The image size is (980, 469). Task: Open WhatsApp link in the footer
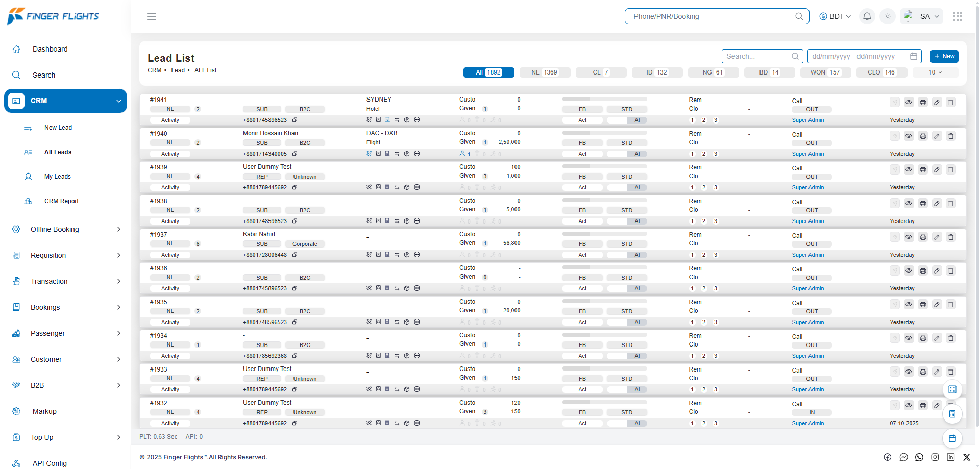919,457
